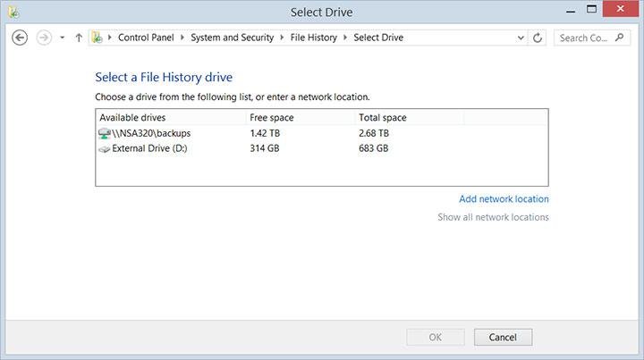Image resolution: width=644 pixels, height=360 pixels.
Task: Click the Back navigation arrow
Action: tap(20, 38)
